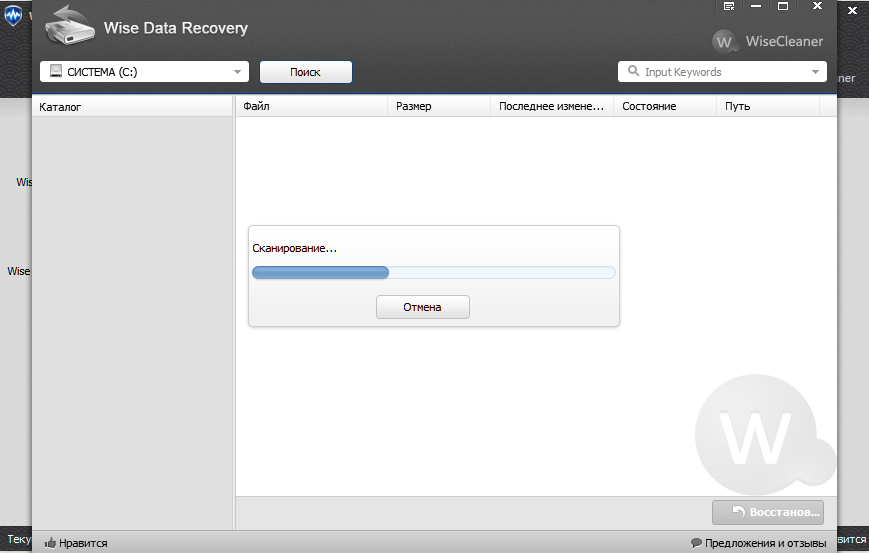This screenshot has height=553, width=869.
Task: Click the Wise shield icon in the background window
Action: [13, 15]
